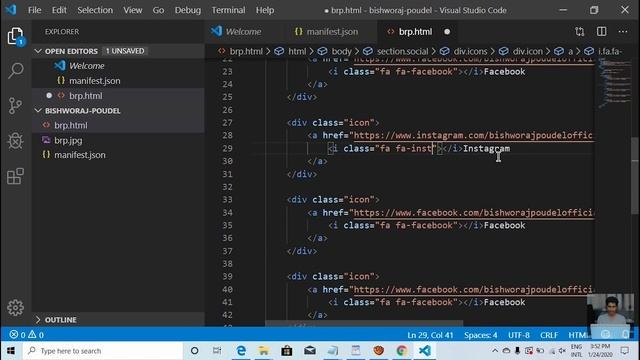Open the Debug menu
640x360 pixels.
[x=188, y=10]
